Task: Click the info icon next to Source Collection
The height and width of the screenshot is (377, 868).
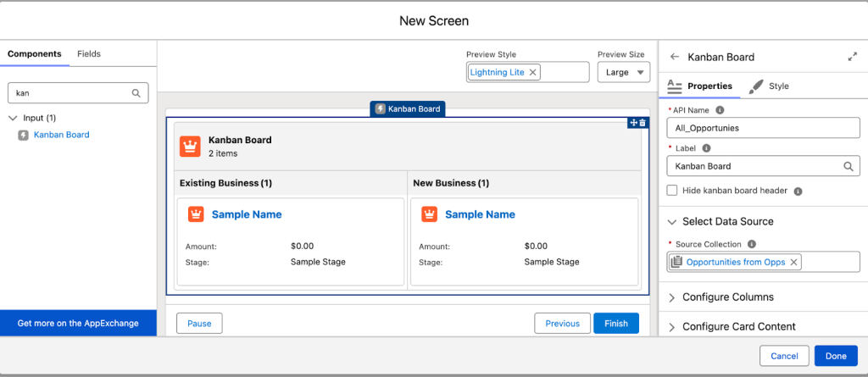Action: 752,244
